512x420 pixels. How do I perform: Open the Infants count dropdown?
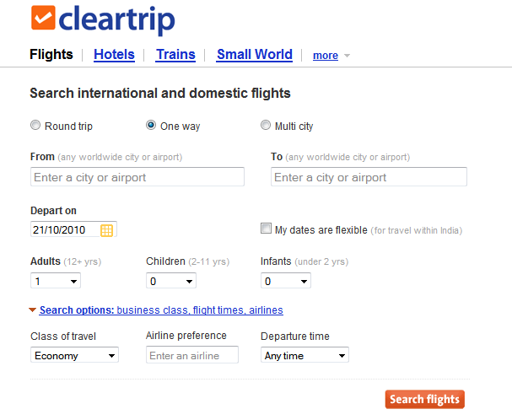285,281
